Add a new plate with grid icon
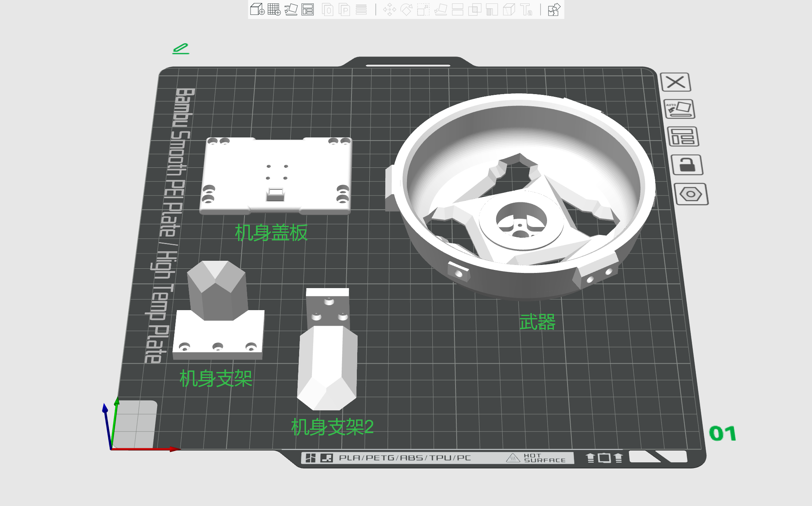 point(274,9)
